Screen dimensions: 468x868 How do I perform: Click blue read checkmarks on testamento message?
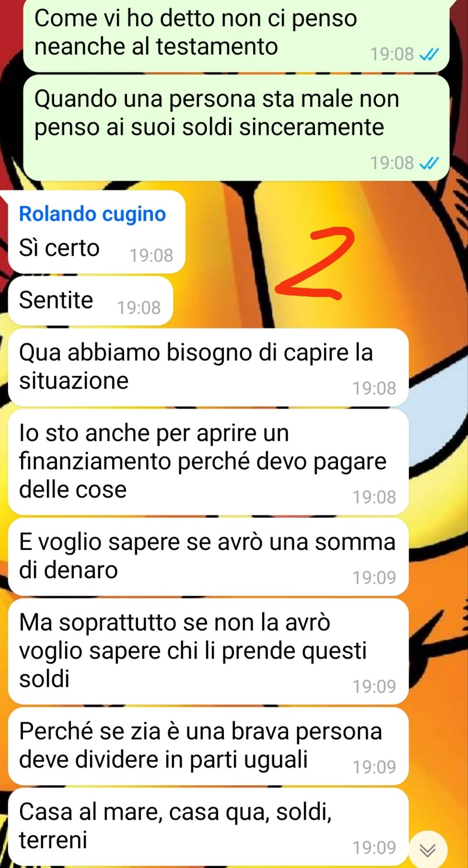429,55
